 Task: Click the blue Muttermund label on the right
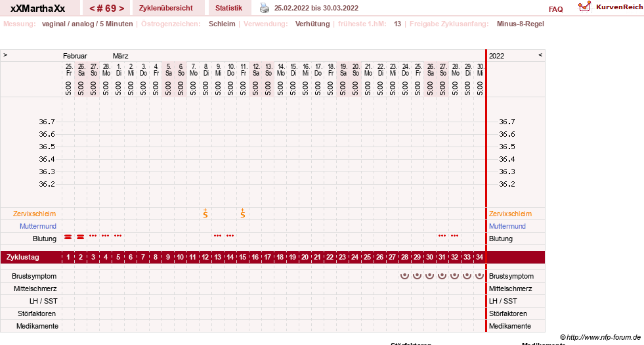pos(507,226)
